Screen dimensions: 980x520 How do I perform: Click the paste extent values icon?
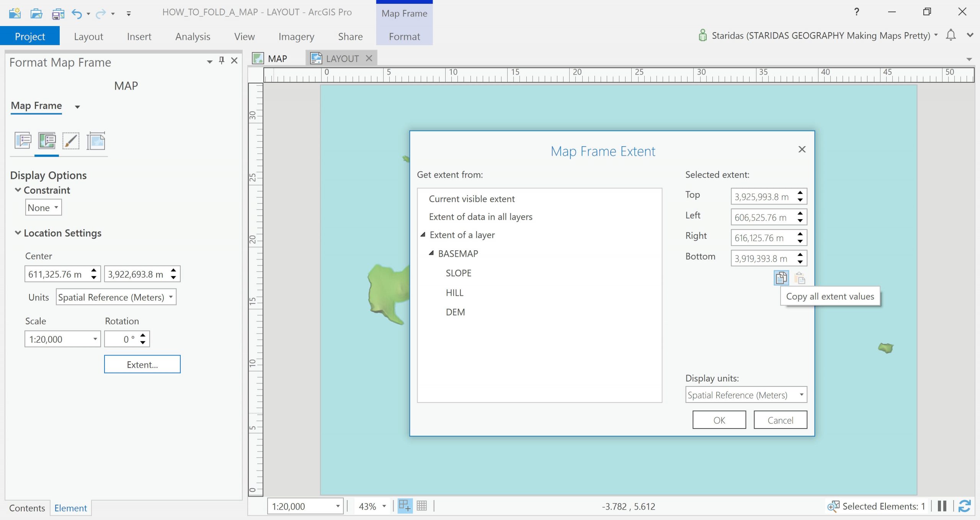pyautogui.click(x=800, y=278)
